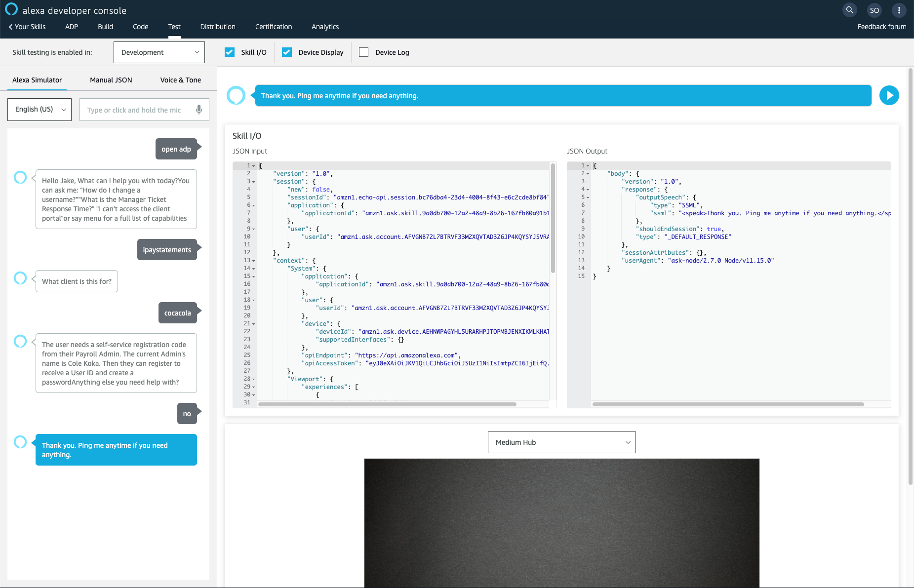
Task: Open the vertical three-dot options menu
Action: coord(899,10)
